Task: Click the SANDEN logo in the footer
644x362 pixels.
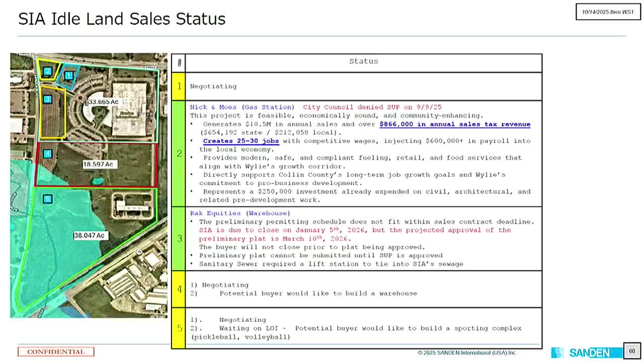Action: click(x=587, y=352)
